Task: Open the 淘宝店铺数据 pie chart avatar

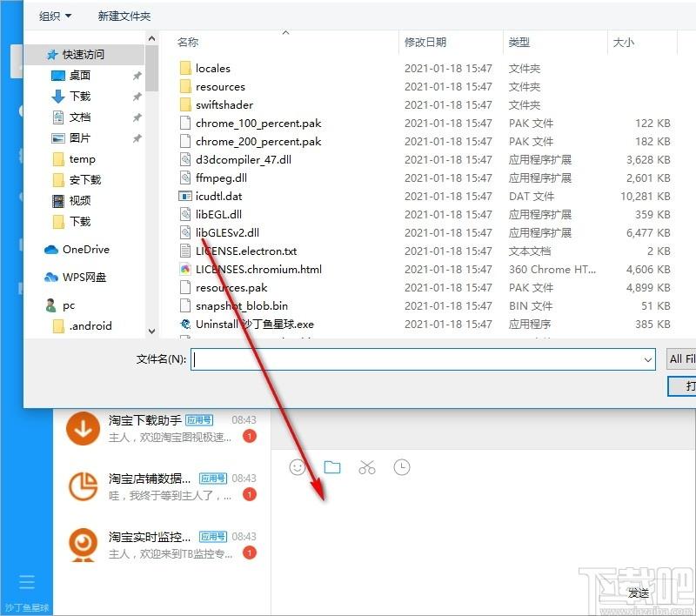Action: (x=83, y=486)
